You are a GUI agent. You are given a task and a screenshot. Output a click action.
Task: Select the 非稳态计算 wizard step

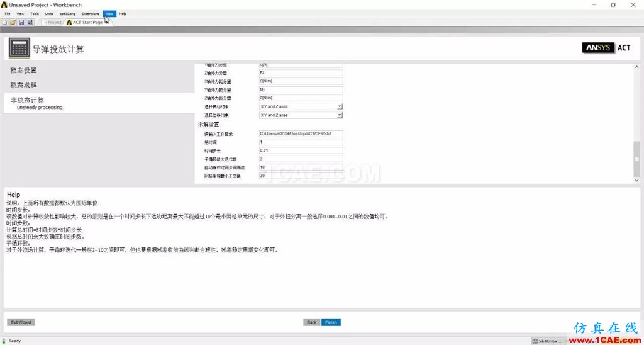coord(99,103)
